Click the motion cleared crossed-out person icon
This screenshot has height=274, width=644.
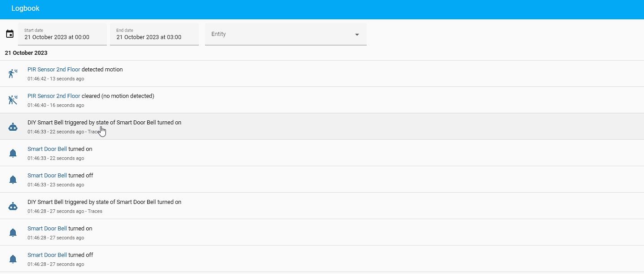coord(13,100)
